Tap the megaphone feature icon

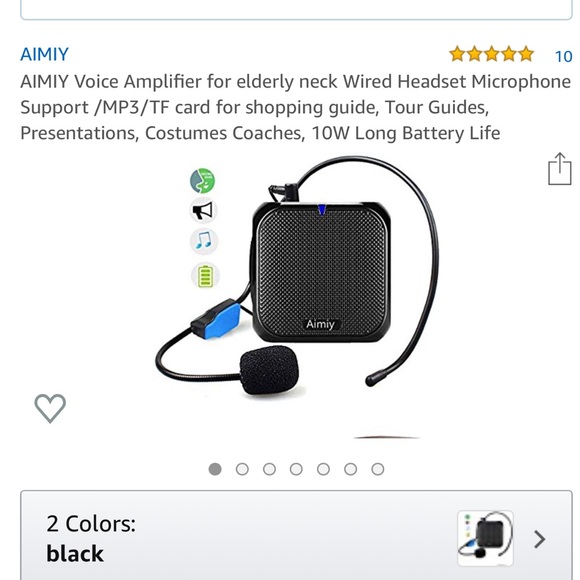click(x=203, y=211)
